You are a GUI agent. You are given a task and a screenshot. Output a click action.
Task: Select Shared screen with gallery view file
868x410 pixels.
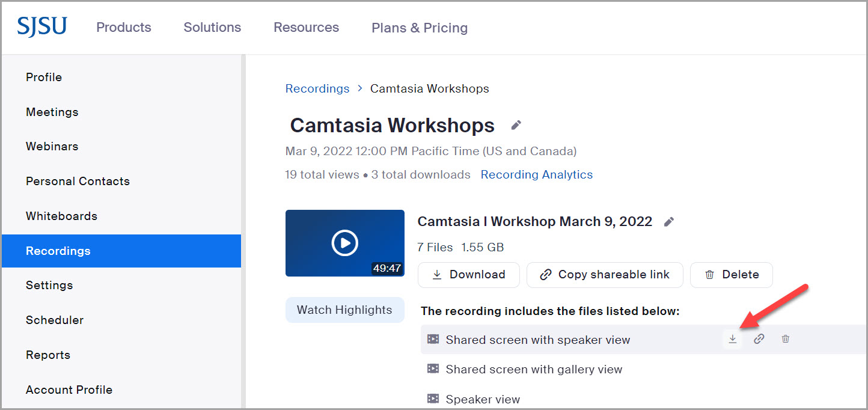(533, 369)
